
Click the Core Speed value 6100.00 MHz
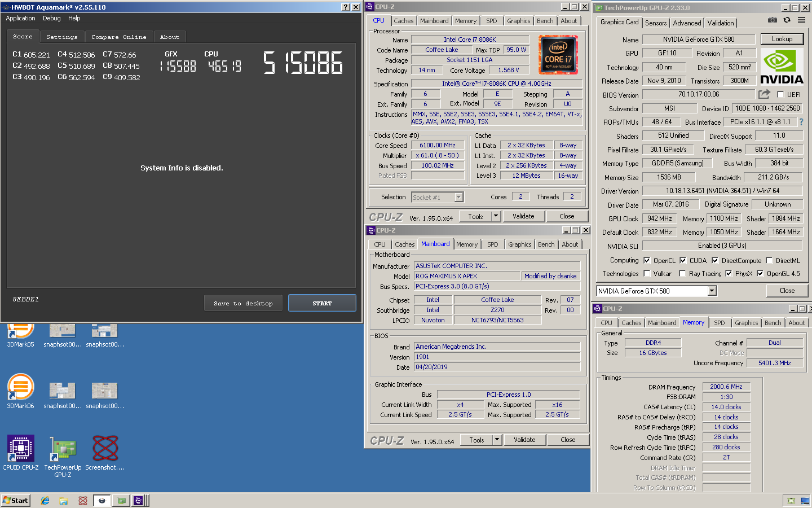[x=438, y=145]
